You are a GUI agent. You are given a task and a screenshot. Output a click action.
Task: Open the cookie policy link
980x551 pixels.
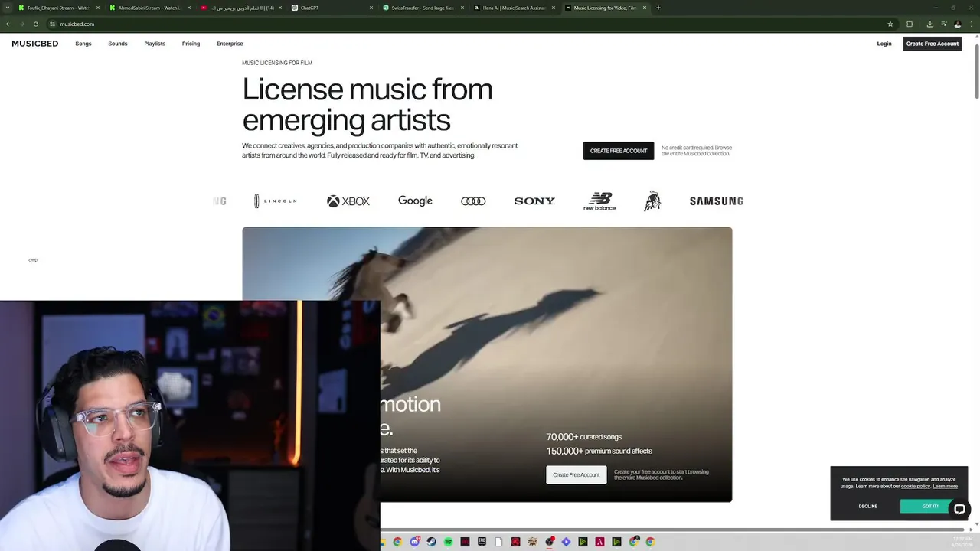tap(915, 487)
